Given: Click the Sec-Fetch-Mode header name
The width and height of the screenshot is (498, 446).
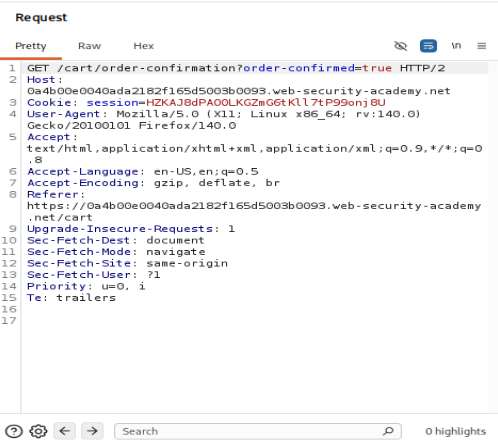Looking at the screenshot, I should [x=79, y=252].
